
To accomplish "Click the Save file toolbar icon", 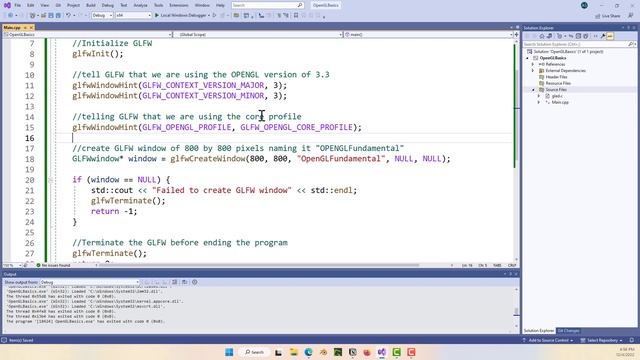I will tap(51, 16).
